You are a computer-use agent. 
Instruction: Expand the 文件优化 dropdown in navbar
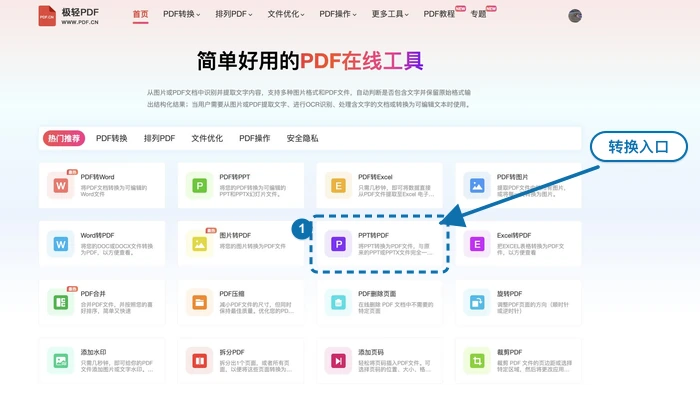pyautogui.click(x=286, y=14)
